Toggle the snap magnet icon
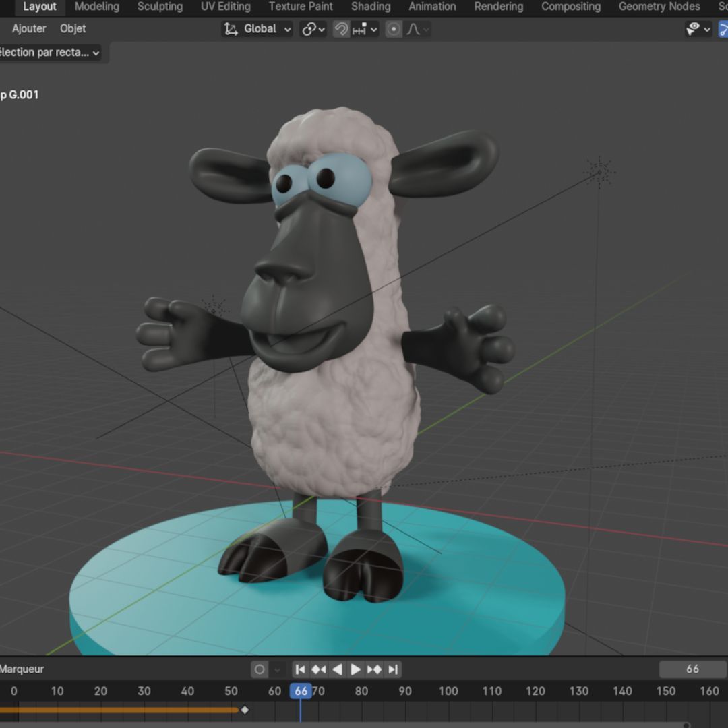Image resolution: width=728 pixels, height=728 pixels. click(x=341, y=29)
